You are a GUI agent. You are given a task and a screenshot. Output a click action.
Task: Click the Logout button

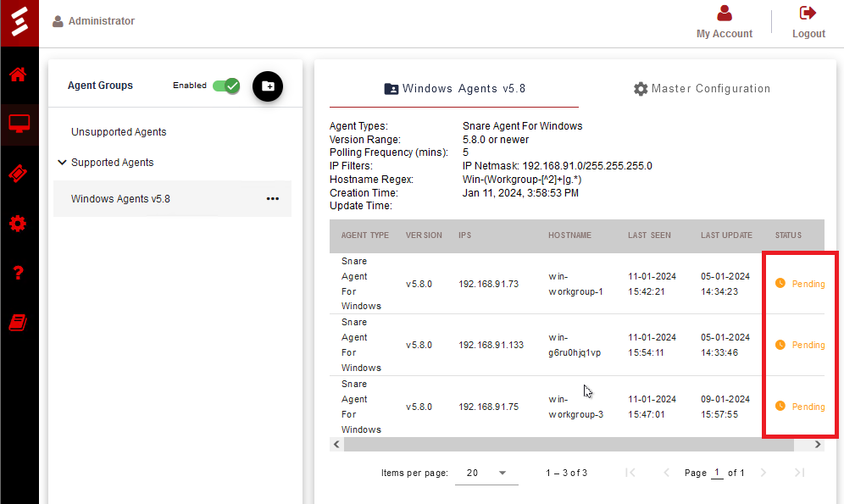pyautogui.click(x=808, y=21)
